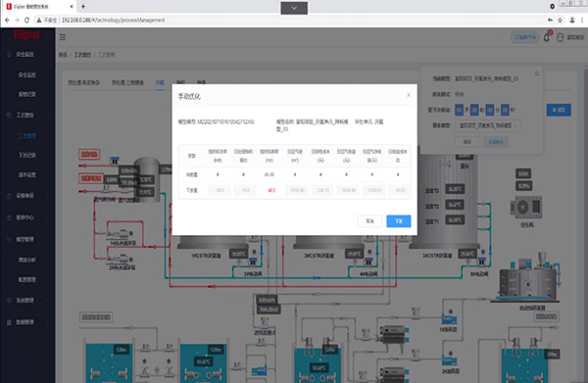Viewport: 588px width, 383px height.
Task: Edit the red 下发值 frequency input field
Action: pos(271,190)
